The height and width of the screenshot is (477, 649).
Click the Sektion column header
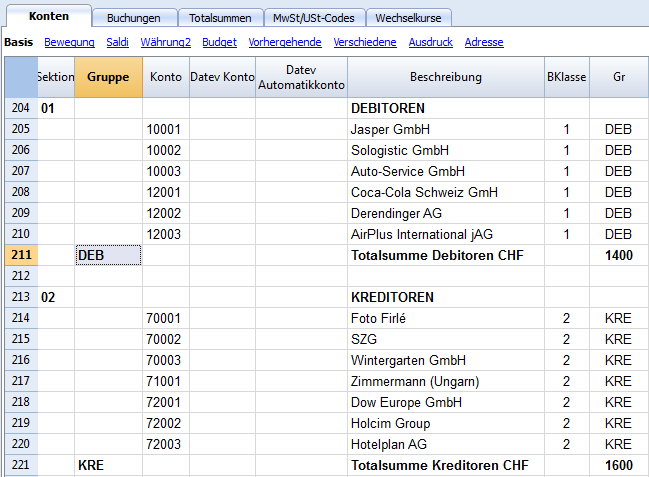click(56, 77)
